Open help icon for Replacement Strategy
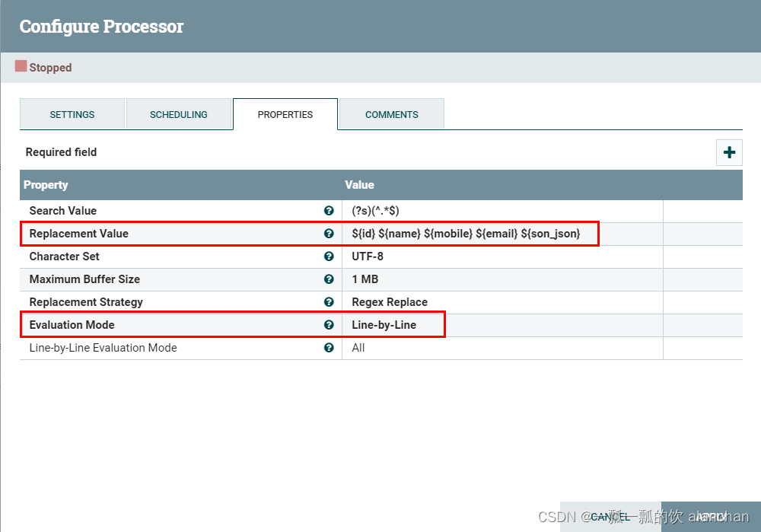The image size is (761, 532). tap(329, 302)
